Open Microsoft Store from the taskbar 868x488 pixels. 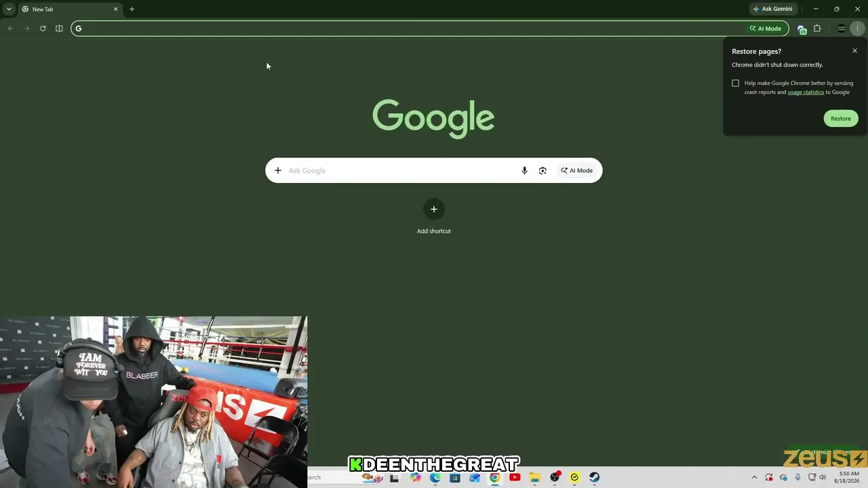pos(454,477)
